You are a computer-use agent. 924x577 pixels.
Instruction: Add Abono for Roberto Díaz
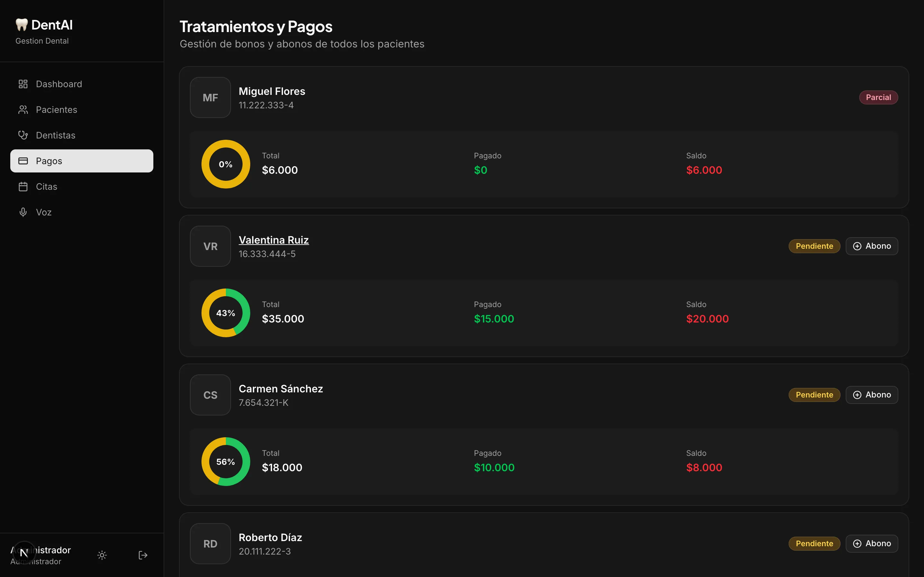pos(872,543)
